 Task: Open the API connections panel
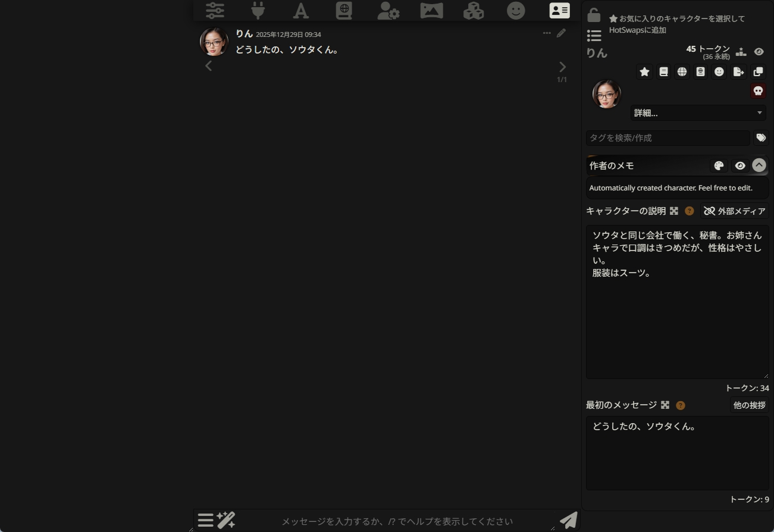(258, 10)
